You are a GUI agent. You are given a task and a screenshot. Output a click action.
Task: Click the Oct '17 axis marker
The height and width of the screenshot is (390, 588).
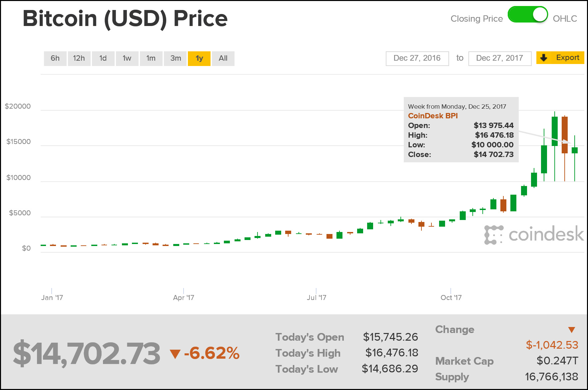(451, 297)
